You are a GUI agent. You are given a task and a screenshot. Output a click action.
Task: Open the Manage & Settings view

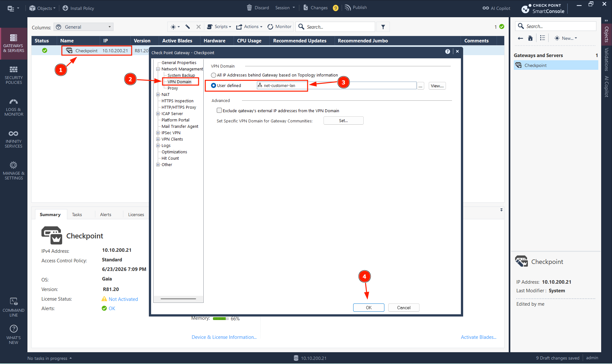point(13,171)
